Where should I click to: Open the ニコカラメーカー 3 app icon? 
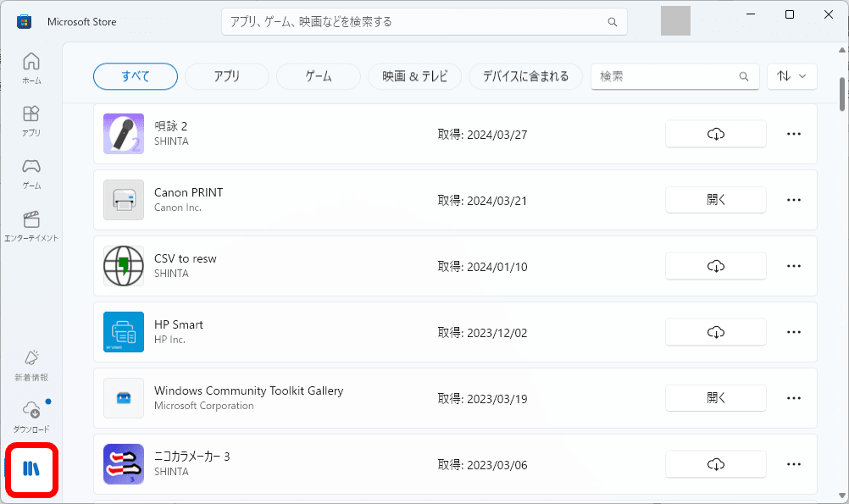pyautogui.click(x=124, y=464)
